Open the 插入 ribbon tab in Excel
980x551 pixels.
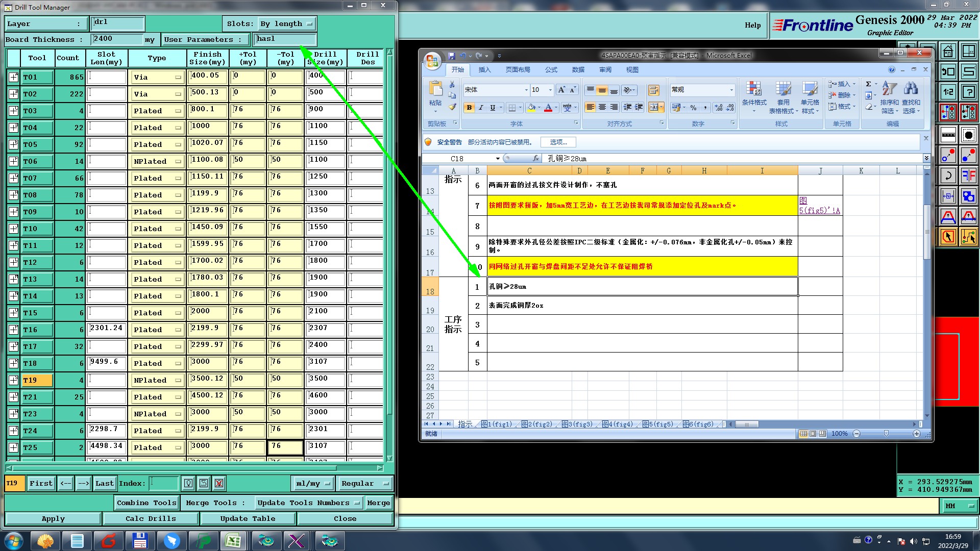pos(484,70)
